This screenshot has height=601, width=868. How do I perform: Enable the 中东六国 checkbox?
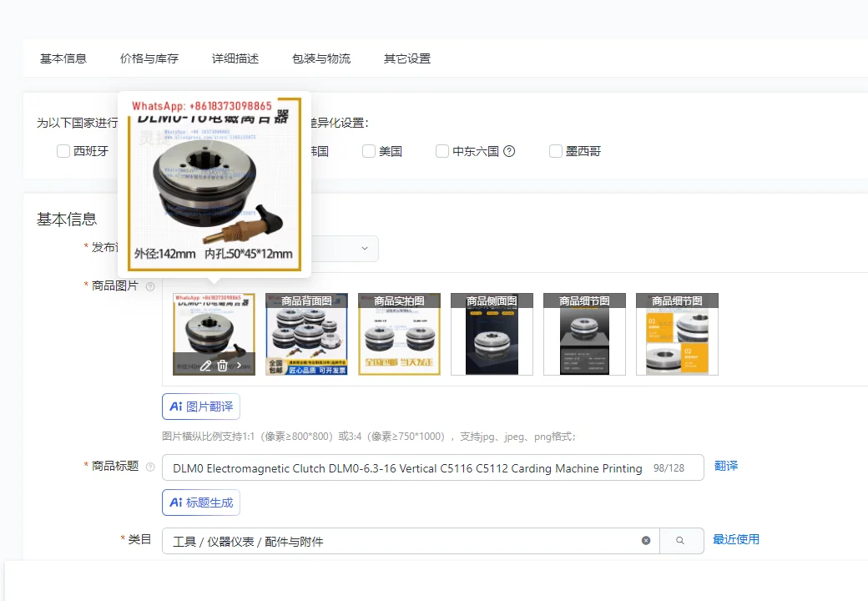pyautogui.click(x=442, y=151)
